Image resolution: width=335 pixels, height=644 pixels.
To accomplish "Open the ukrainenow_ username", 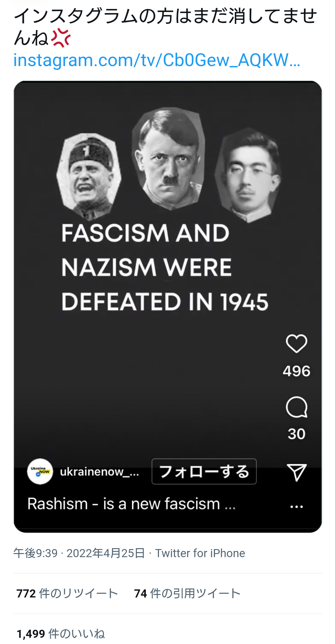I will (x=100, y=472).
